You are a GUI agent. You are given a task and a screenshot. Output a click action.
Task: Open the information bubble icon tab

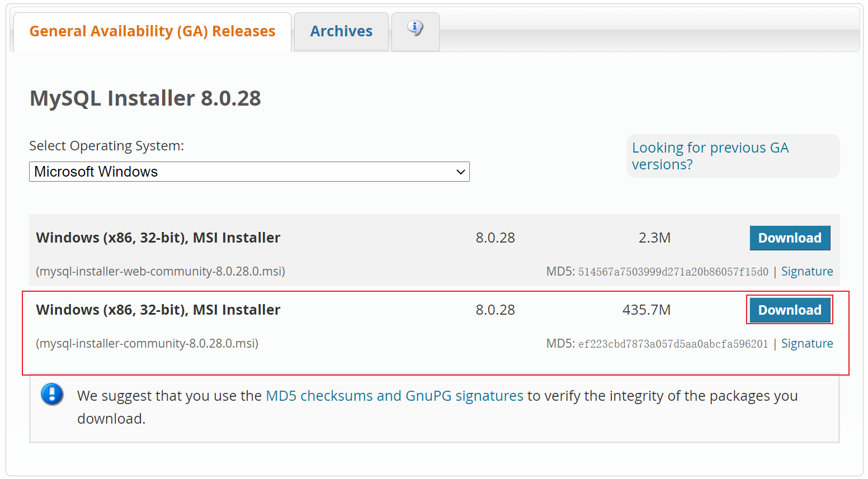click(415, 31)
